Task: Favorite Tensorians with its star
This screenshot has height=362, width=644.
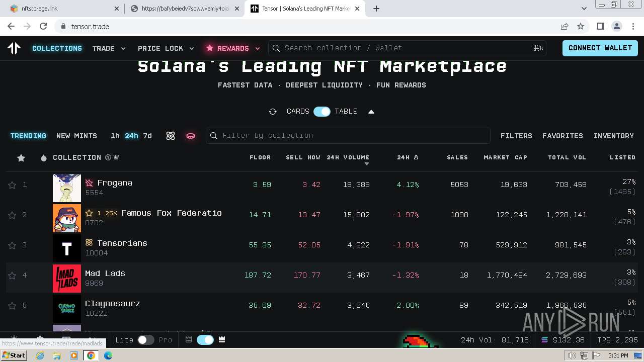Action: pyautogui.click(x=12, y=245)
